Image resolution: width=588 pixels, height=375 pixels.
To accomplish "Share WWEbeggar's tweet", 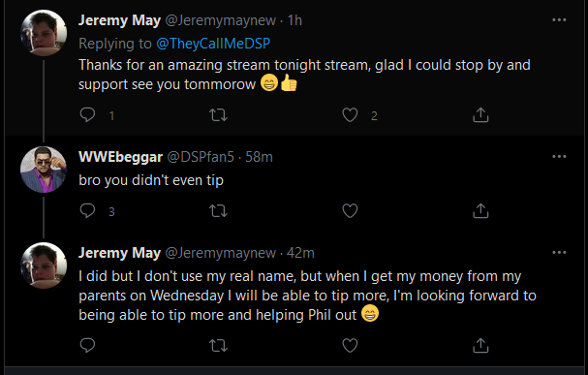I will (480, 210).
